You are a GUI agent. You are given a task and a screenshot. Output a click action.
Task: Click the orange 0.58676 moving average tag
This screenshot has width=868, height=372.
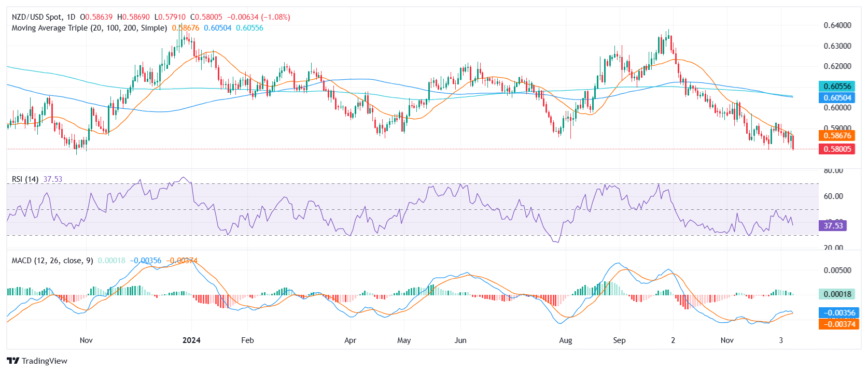[837, 136]
